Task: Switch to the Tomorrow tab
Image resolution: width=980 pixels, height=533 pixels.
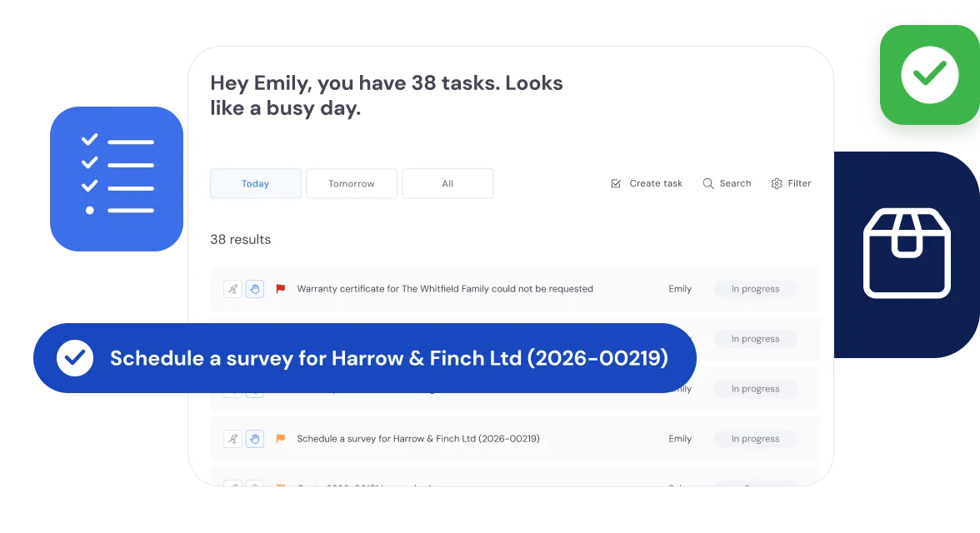Action: click(352, 184)
